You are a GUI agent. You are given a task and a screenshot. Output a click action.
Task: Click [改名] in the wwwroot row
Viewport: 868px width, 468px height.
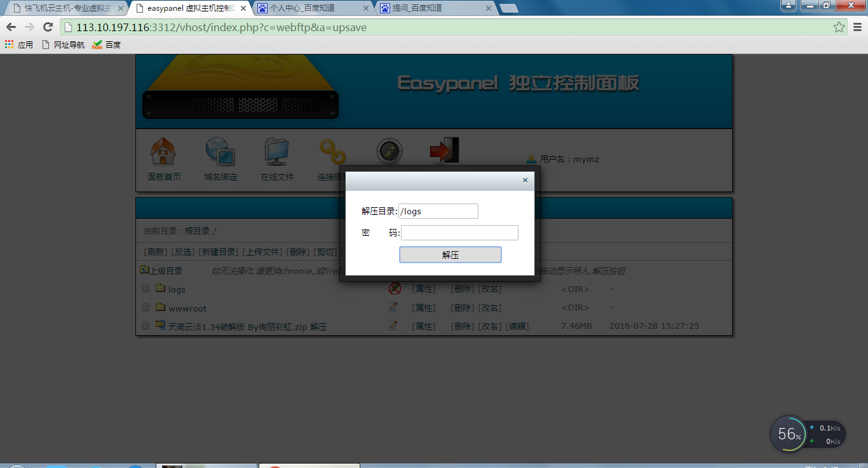click(490, 307)
